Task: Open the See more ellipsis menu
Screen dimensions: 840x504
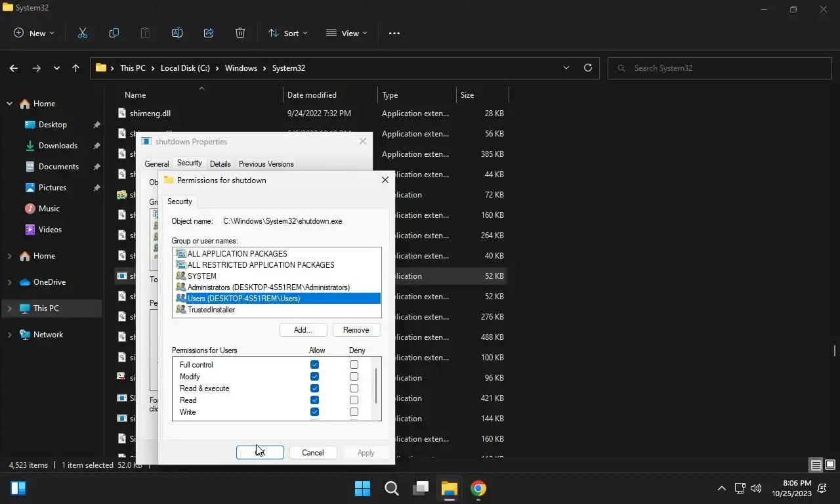Action: (x=394, y=33)
